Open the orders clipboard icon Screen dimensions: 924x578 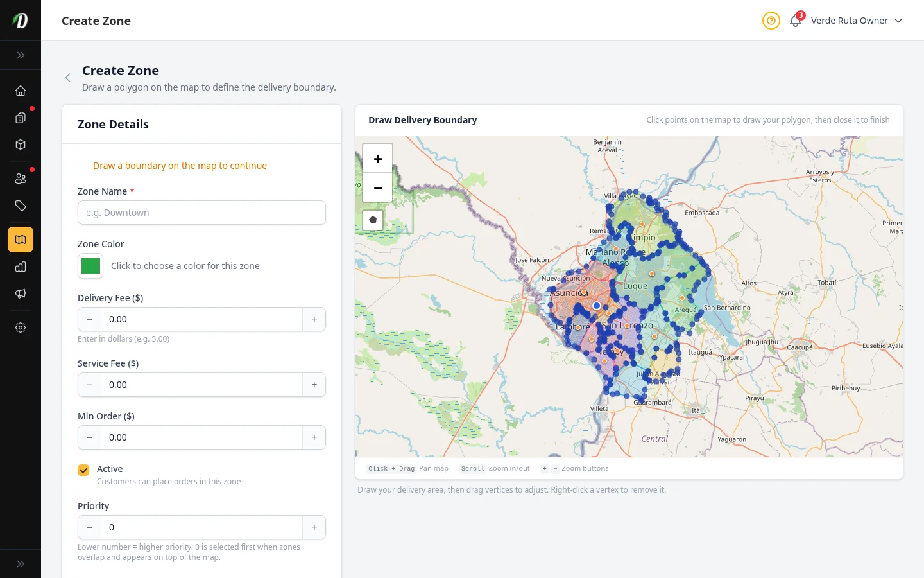pyautogui.click(x=21, y=118)
